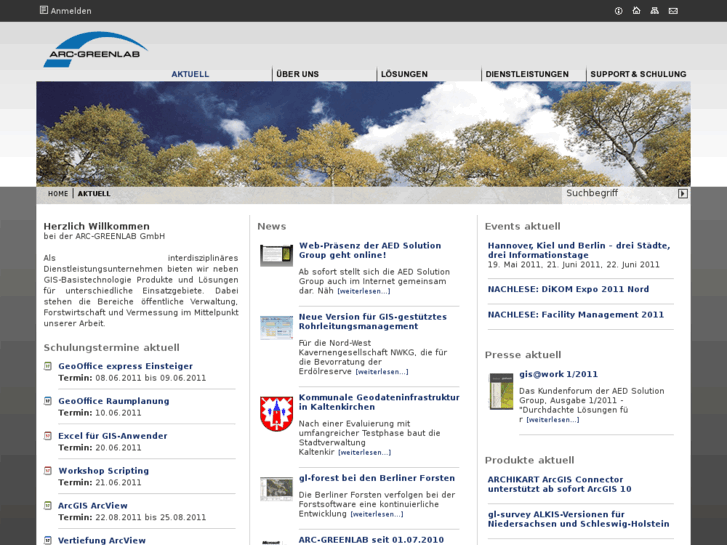
Task: Open Workshop Scripting course
Action: click(103, 470)
